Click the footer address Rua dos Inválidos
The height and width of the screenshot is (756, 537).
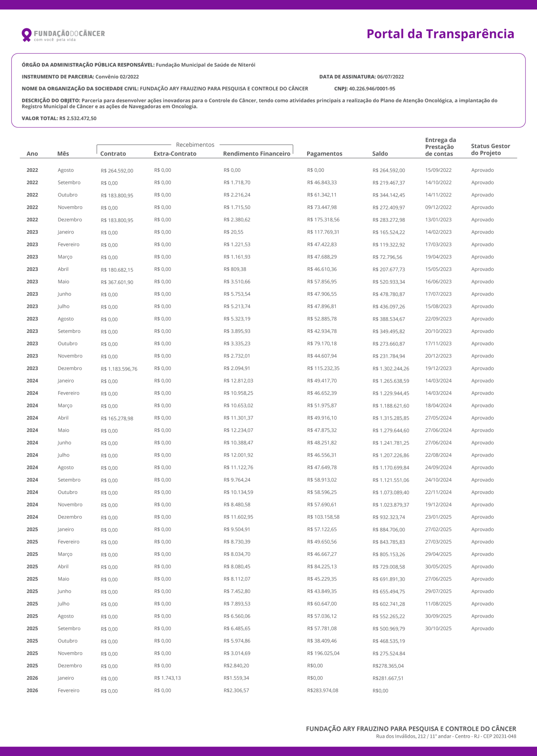click(x=445, y=736)
